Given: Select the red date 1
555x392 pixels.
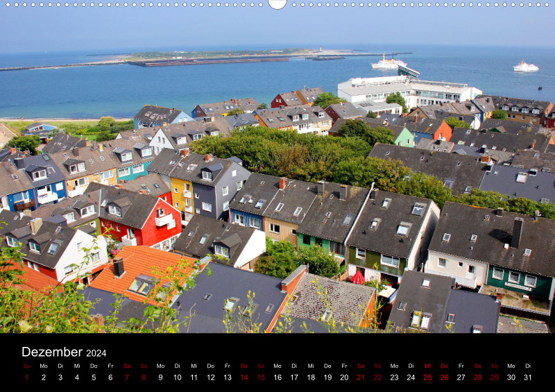Looking at the screenshot, I should pyautogui.click(x=27, y=377).
